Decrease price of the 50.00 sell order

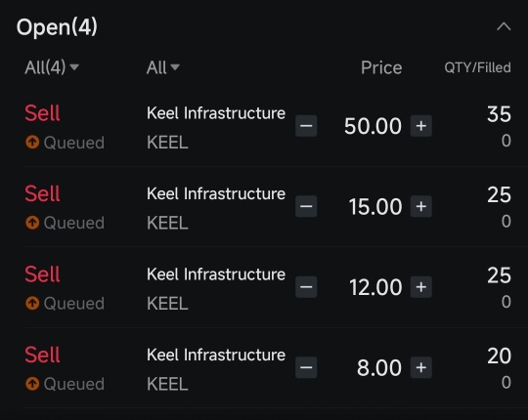(306, 126)
